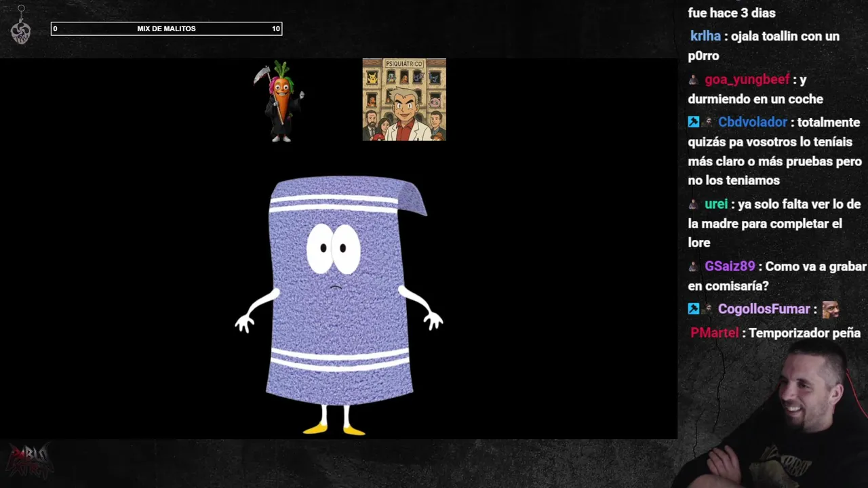Click the badge icon before urei
The width and height of the screenshot is (868, 488).
pos(693,205)
